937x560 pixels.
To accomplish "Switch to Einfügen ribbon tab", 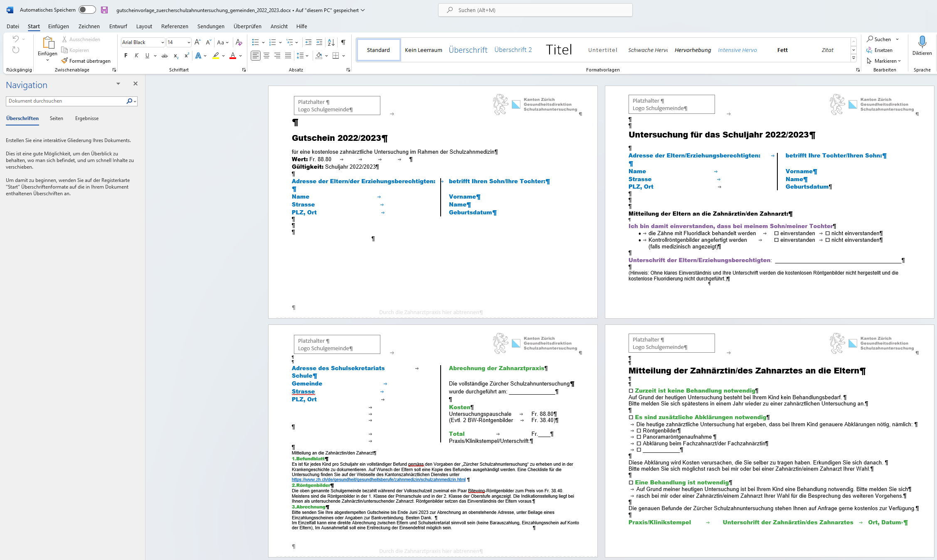I will point(59,26).
